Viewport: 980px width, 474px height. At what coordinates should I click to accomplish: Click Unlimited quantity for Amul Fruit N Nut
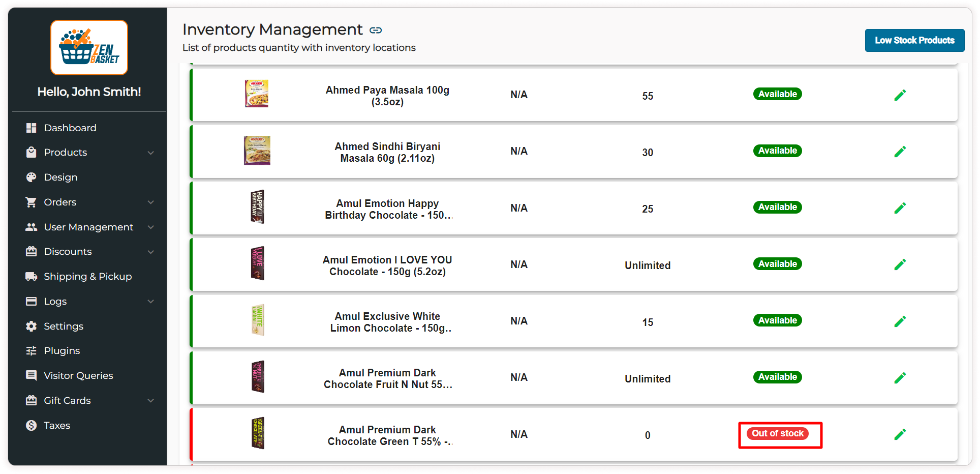pyautogui.click(x=647, y=378)
